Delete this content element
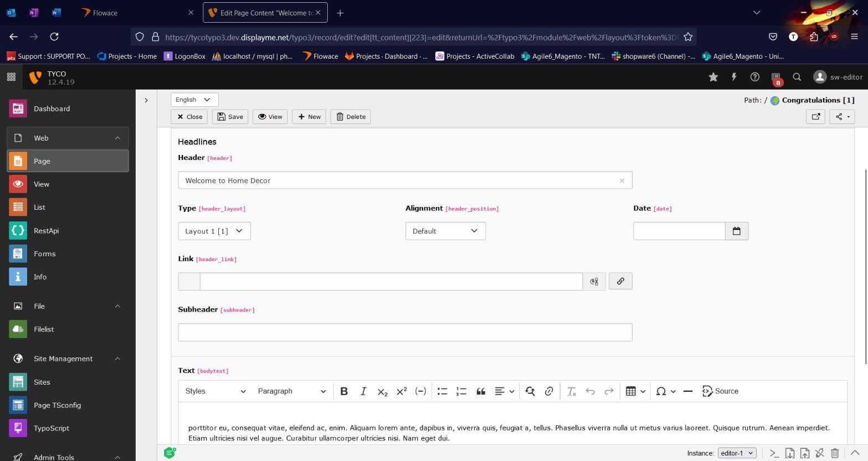 click(x=350, y=117)
